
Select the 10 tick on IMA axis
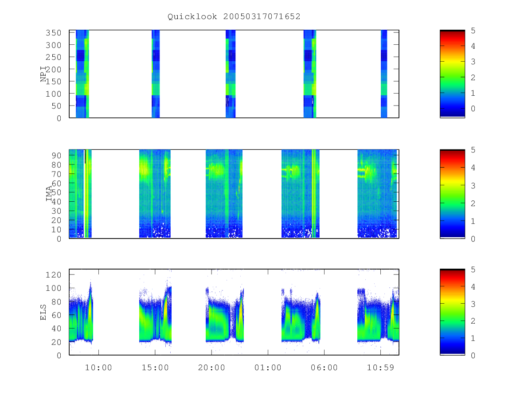(57, 229)
